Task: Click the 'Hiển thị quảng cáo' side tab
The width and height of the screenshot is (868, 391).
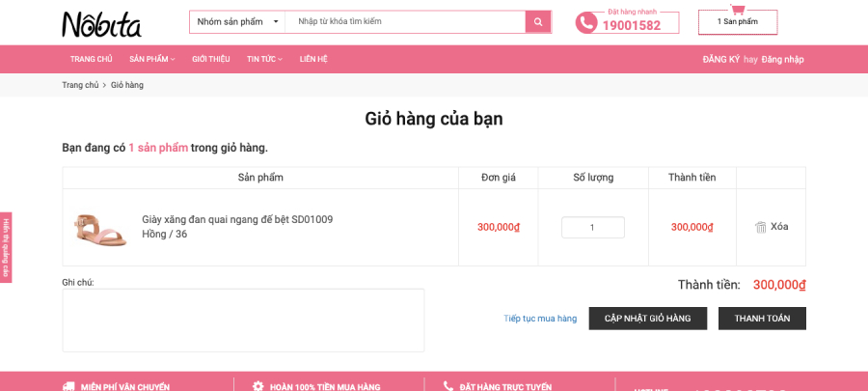Action: [x=6, y=247]
